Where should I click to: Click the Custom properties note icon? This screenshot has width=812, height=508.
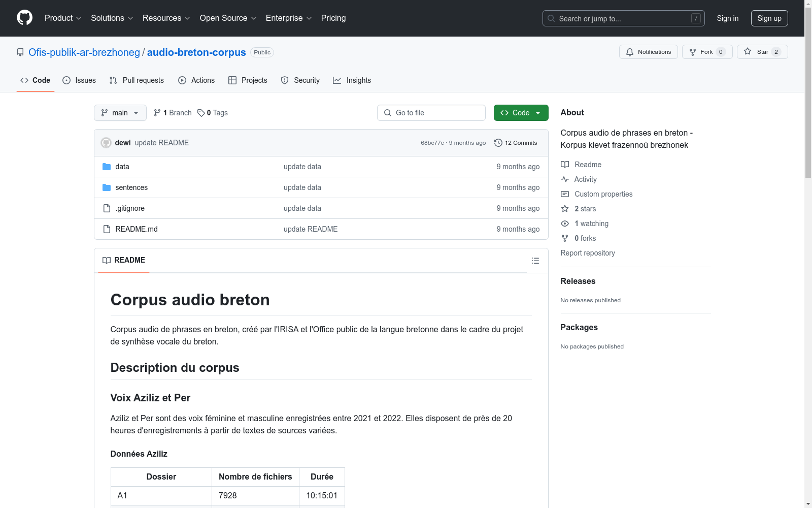[x=565, y=194]
